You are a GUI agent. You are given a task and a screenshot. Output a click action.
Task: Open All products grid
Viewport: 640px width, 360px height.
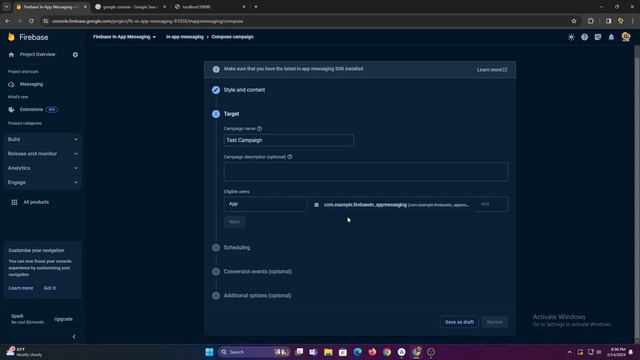[30, 202]
